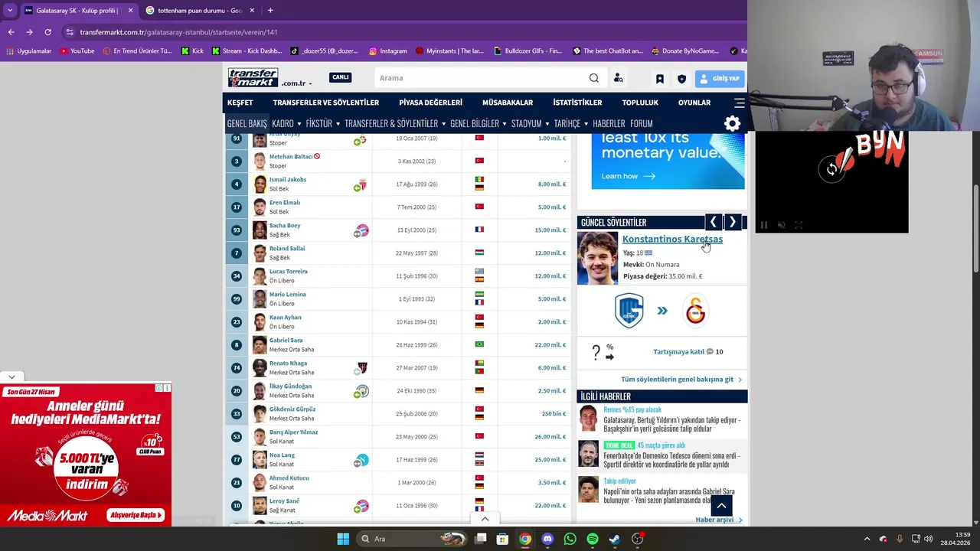Open a new browser tab
Image resolution: width=980 pixels, height=551 pixels.
point(270,10)
